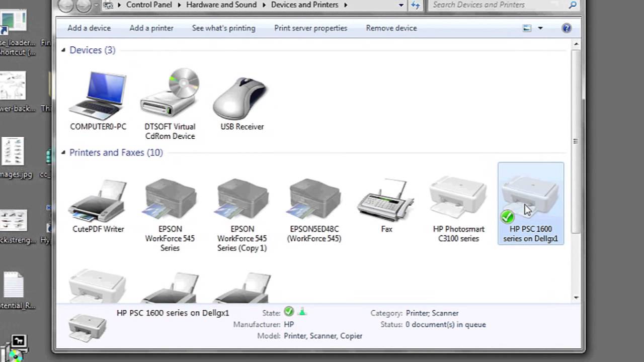Click the change view icon in toolbar
644x362 pixels.
(527, 28)
